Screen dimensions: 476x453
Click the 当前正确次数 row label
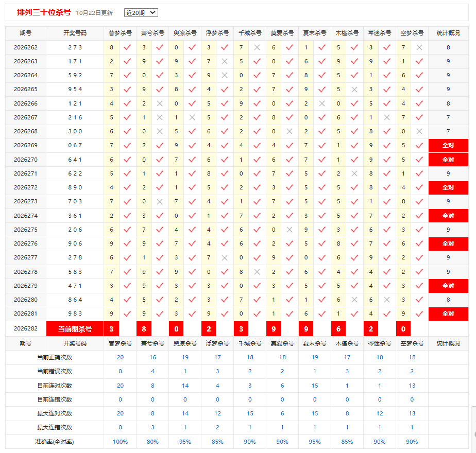(55, 357)
